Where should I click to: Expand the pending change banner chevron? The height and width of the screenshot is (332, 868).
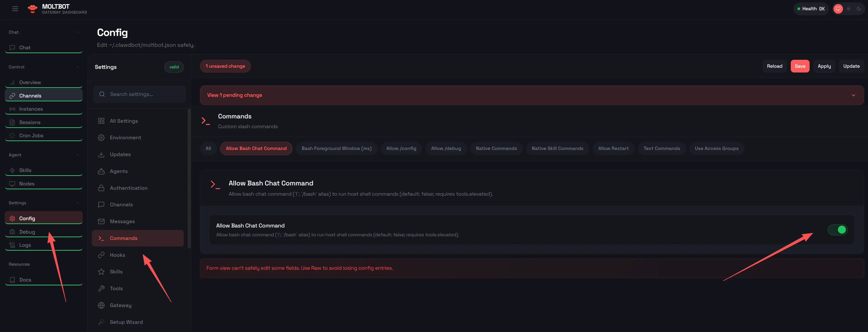coord(853,95)
